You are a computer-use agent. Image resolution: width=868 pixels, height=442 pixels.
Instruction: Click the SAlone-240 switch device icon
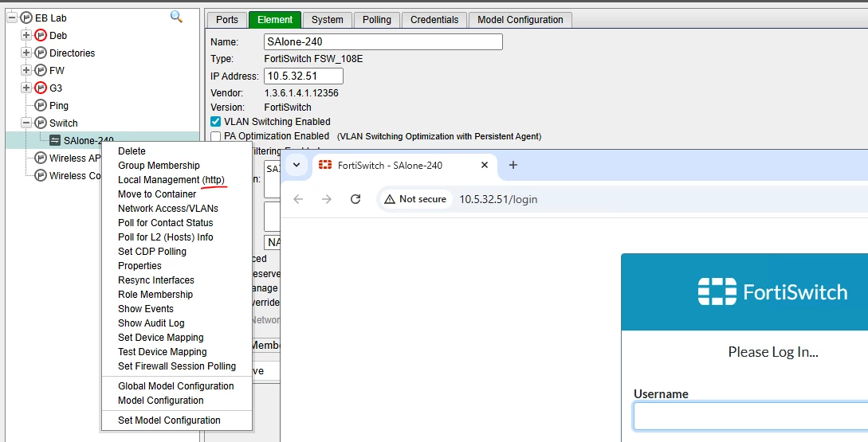pyautogui.click(x=55, y=140)
